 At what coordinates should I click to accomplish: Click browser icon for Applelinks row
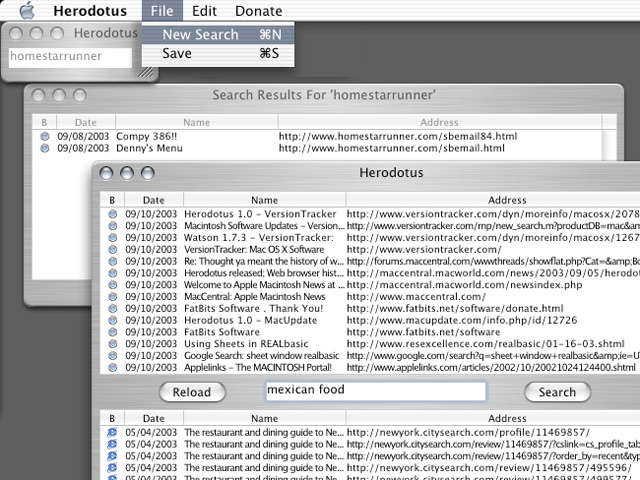113,368
